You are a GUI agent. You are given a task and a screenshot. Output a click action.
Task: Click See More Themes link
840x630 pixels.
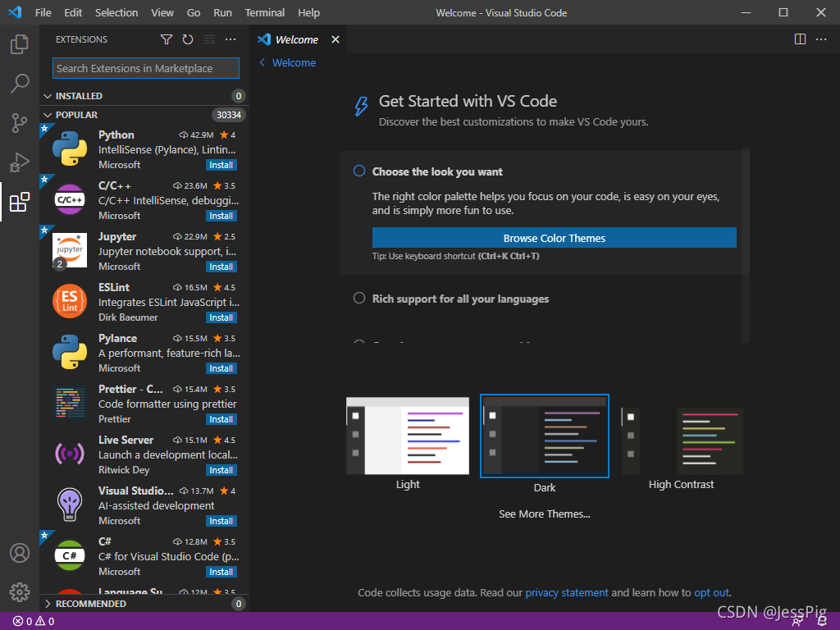pos(545,514)
